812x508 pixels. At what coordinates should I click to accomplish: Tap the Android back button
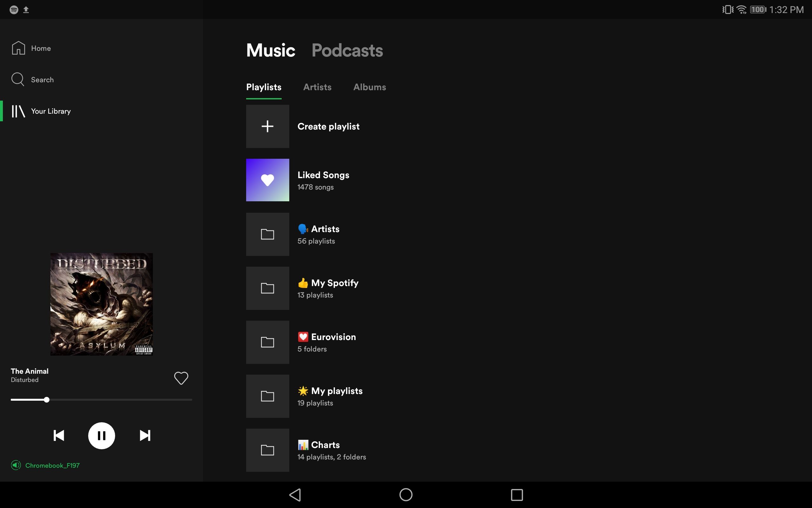[295, 495]
